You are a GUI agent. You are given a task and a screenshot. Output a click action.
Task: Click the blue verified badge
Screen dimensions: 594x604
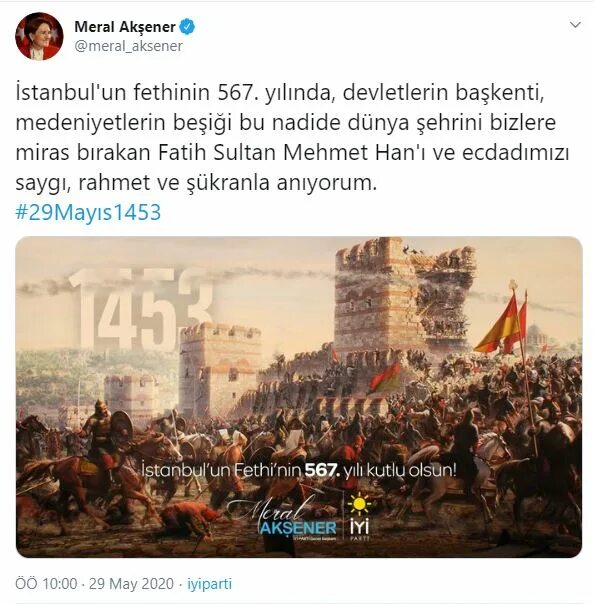pyautogui.click(x=187, y=27)
